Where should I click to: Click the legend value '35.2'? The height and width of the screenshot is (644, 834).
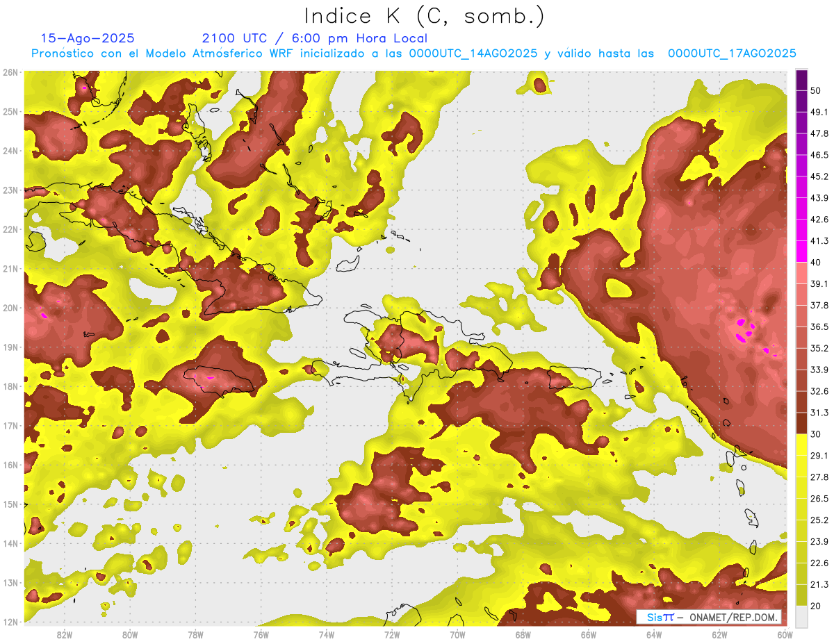coord(819,348)
